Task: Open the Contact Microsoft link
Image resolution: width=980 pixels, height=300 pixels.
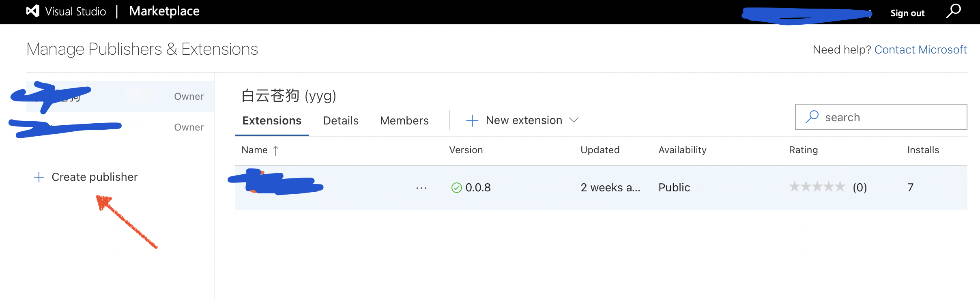Action: [920, 49]
